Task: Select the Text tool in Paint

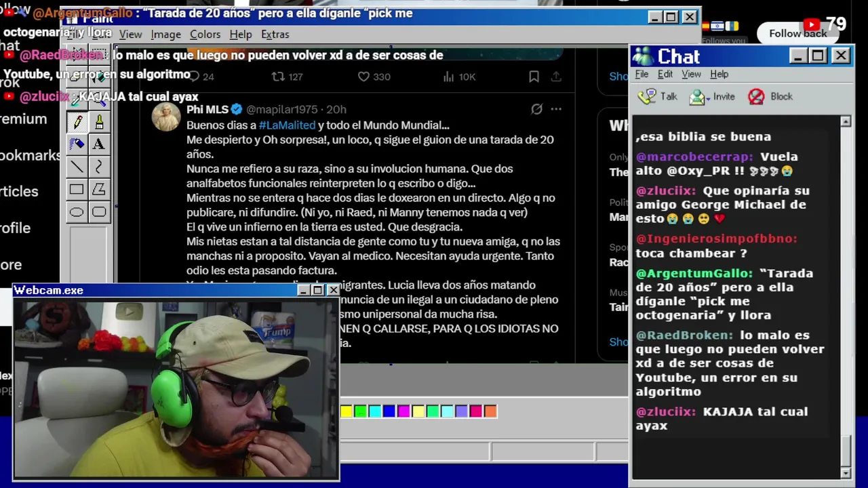Action: [99, 144]
